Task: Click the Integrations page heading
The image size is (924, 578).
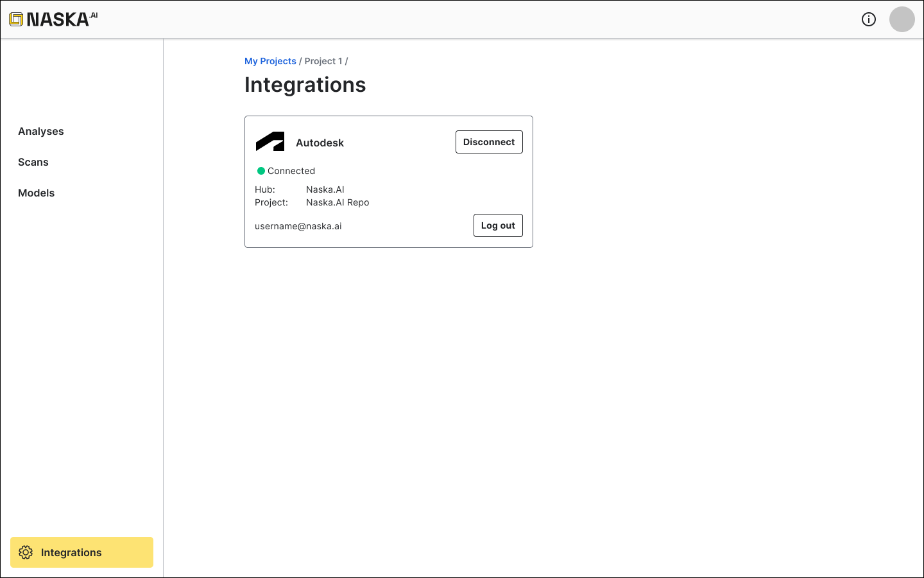Action: (x=305, y=85)
